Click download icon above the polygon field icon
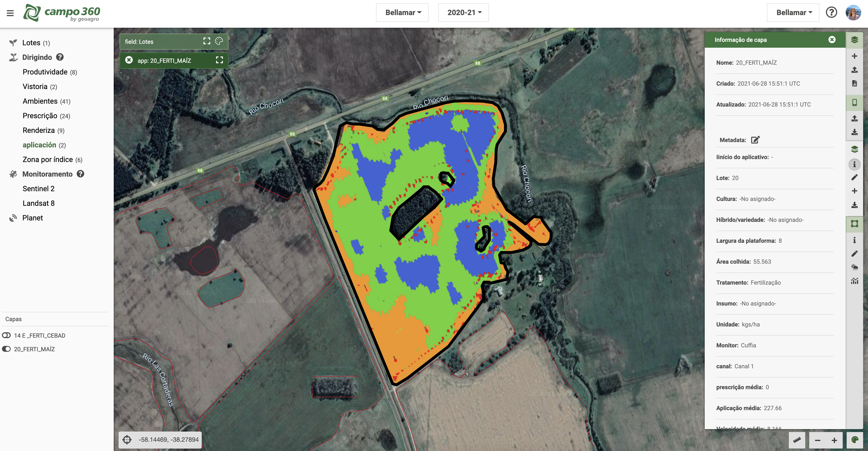This screenshot has width=868, height=451. click(x=855, y=205)
